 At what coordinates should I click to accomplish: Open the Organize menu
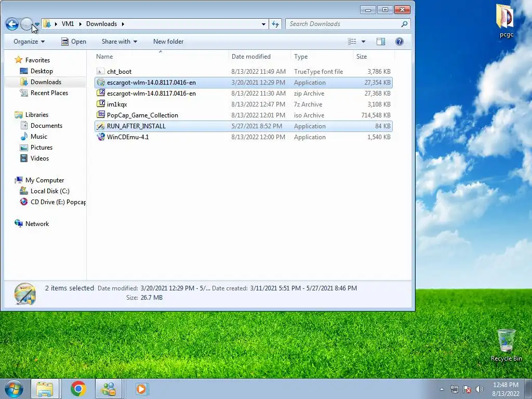coord(29,42)
